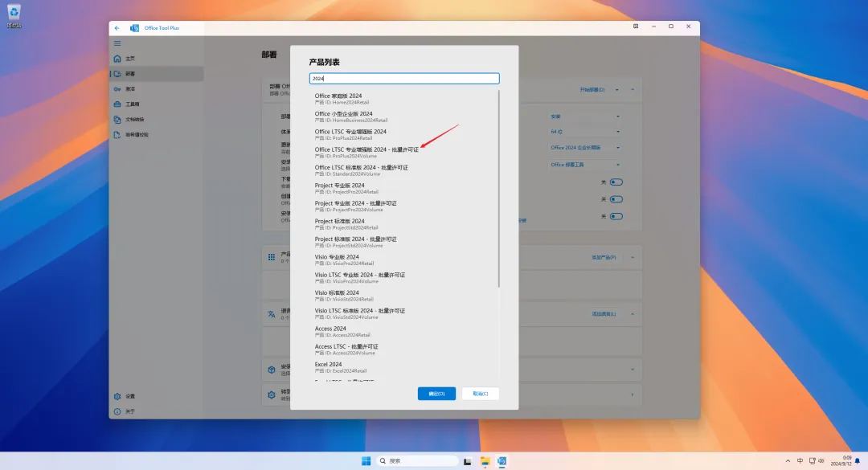Open File Explorer from the taskbar
868x470 pixels.
(485, 460)
